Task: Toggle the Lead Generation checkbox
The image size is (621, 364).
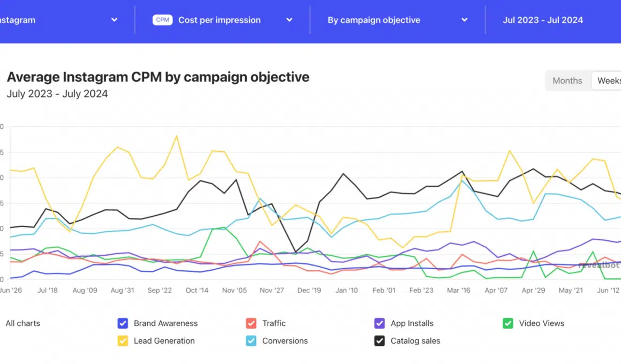Action: pos(123,341)
